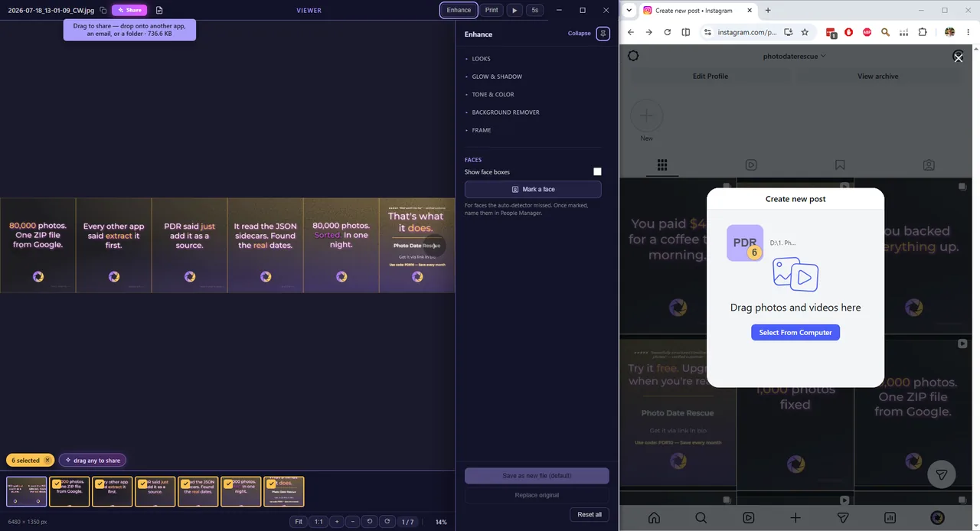Screen dimensions: 980x531
Task: Zoom out with the minus button
Action: [352, 522]
